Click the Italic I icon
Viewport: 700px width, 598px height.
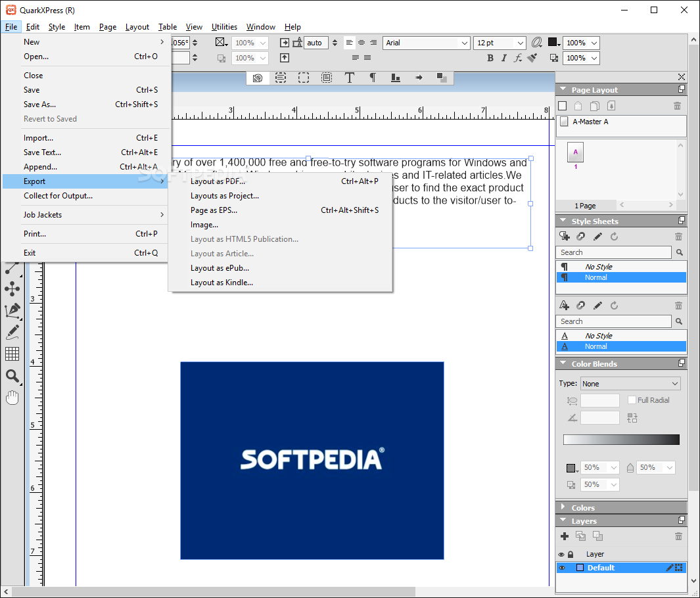pyautogui.click(x=504, y=58)
